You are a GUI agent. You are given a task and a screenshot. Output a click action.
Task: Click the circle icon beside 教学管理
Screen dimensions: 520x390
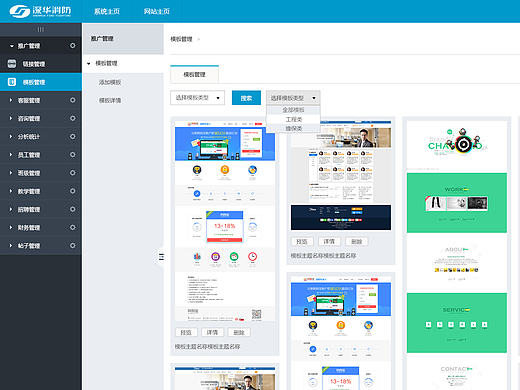[x=72, y=191]
